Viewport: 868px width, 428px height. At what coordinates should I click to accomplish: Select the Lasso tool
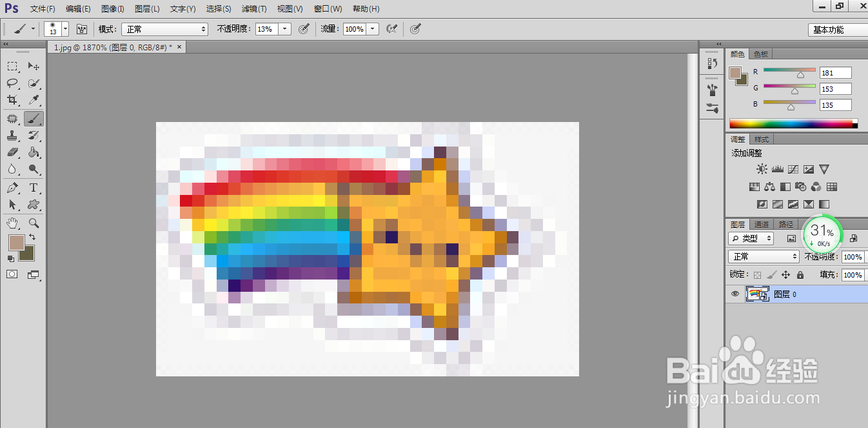[12, 83]
